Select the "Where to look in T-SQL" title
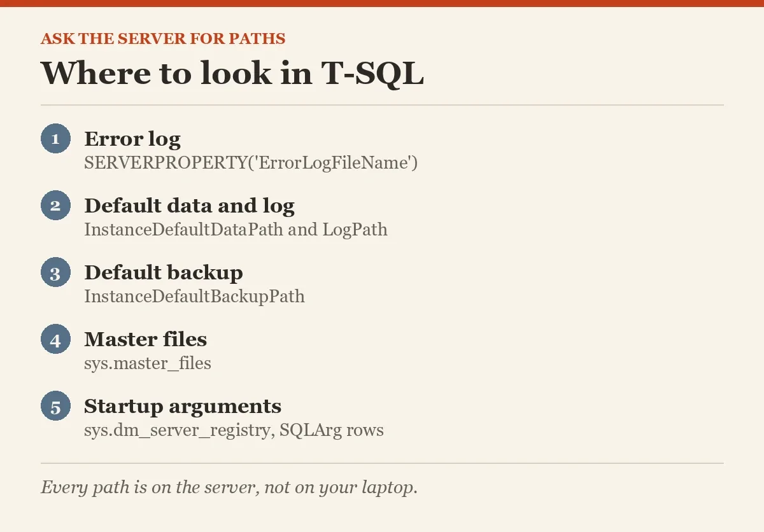Screen dimensions: 764x532 tap(232, 73)
